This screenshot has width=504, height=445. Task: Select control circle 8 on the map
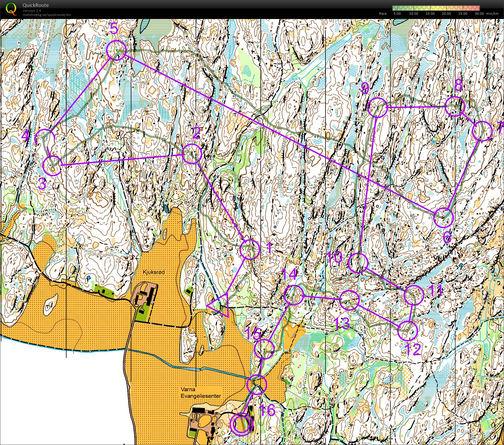click(x=455, y=107)
